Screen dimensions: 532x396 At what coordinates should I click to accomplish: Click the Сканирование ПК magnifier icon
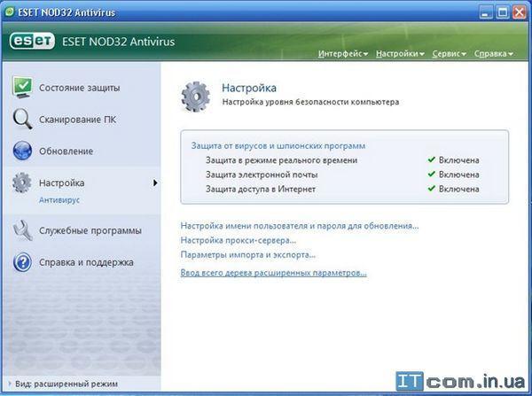[22, 120]
